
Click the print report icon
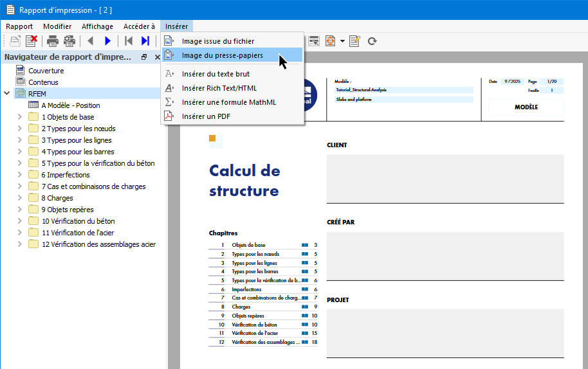coord(53,41)
